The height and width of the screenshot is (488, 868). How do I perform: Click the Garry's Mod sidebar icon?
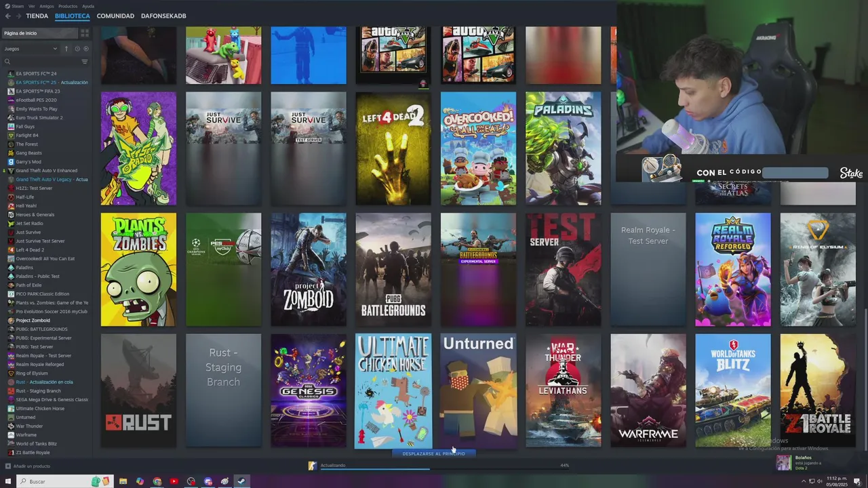11,161
